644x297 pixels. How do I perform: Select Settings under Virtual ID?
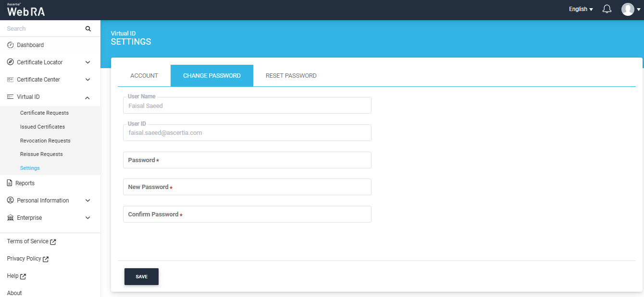pyautogui.click(x=30, y=168)
